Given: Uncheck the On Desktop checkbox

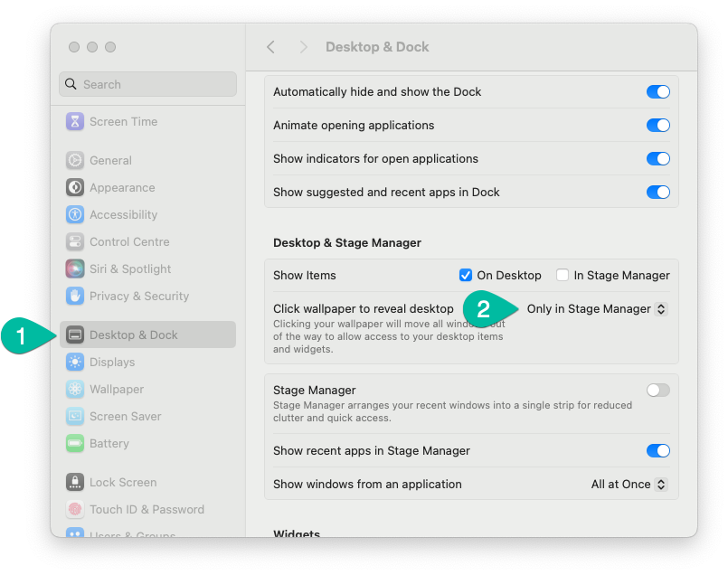Looking at the screenshot, I should tap(465, 275).
